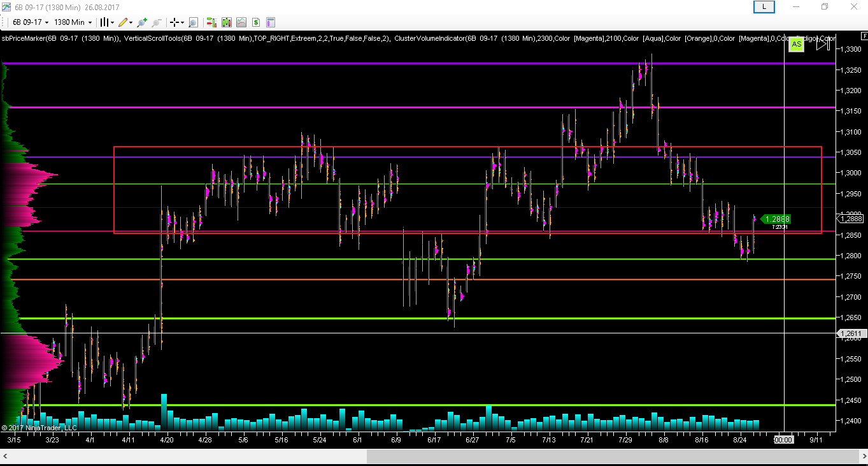Click the NinjaTrader chart window icon
This screenshot has height=466, width=868.
click(x=6, y=6)
